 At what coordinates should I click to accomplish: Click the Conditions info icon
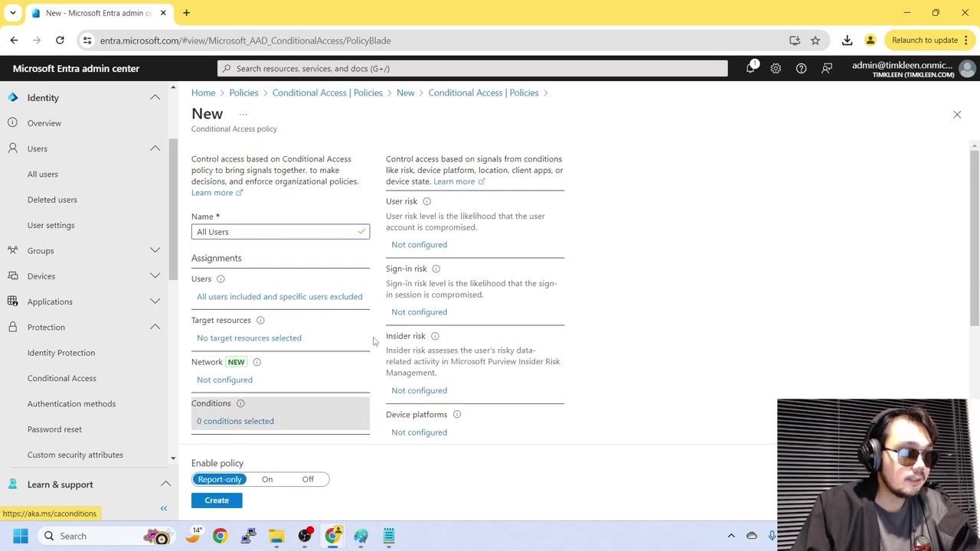pos(240,403)
